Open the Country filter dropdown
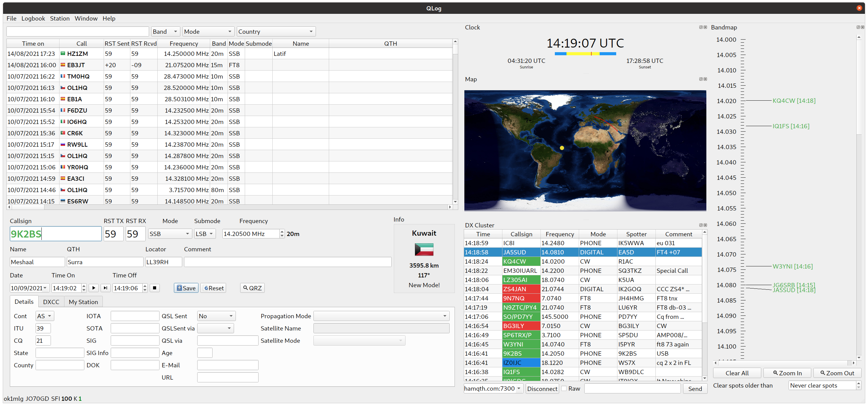868x406 pixels. (x=276, y=32)
